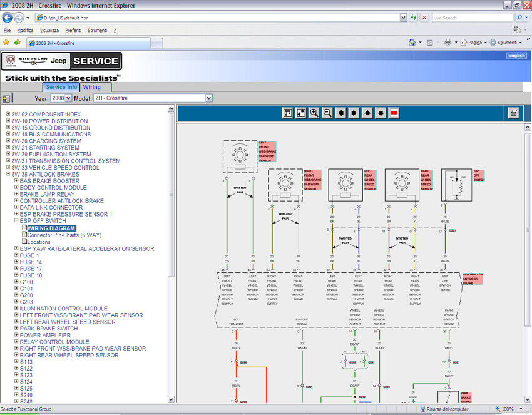Pan diagram down with arrow icon
Viewport: 532px width, 415px height.
pyautogui.click(x=381, y=113)
